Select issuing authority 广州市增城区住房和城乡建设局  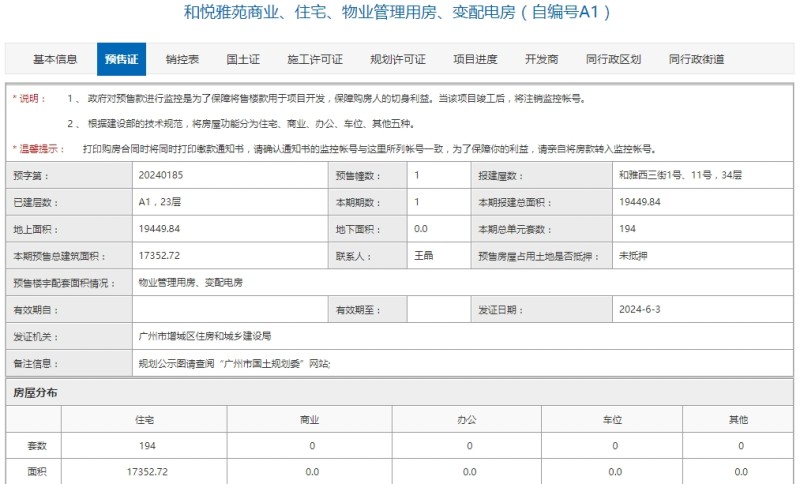click(x=205, y=336)
